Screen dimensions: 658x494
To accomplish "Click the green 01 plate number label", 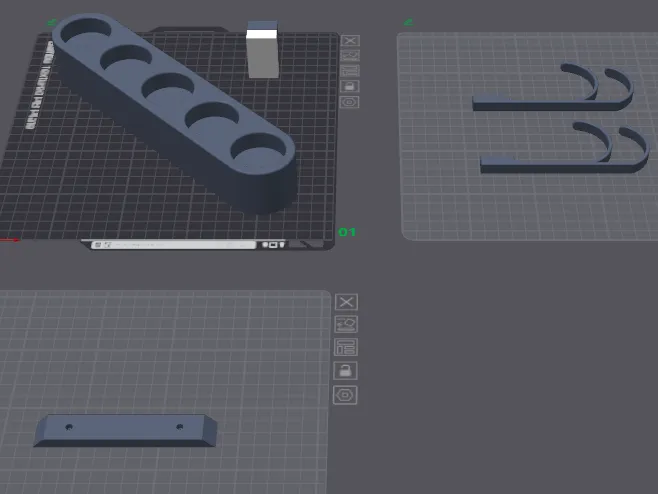I will (347, 232).
